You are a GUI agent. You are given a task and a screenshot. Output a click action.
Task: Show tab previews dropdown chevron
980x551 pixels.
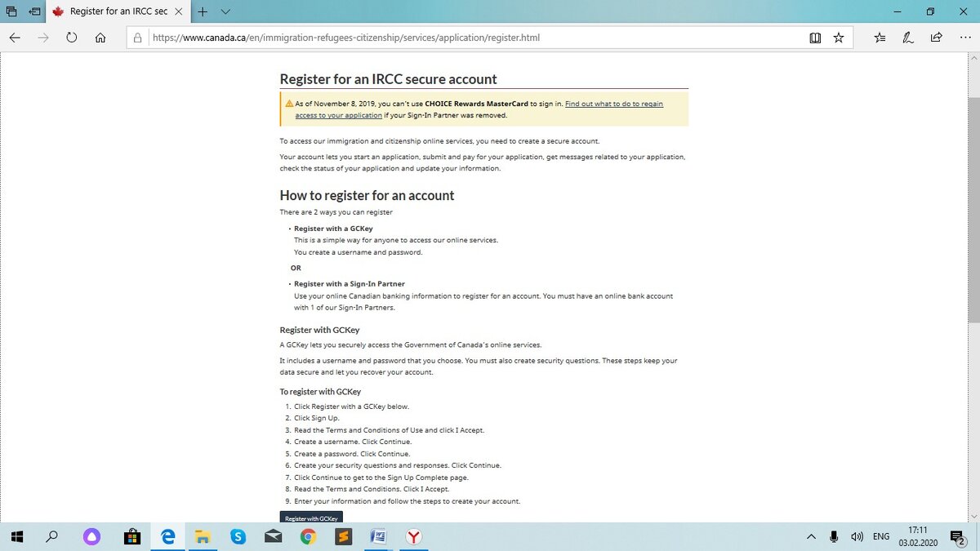click(x=225, y=11)
